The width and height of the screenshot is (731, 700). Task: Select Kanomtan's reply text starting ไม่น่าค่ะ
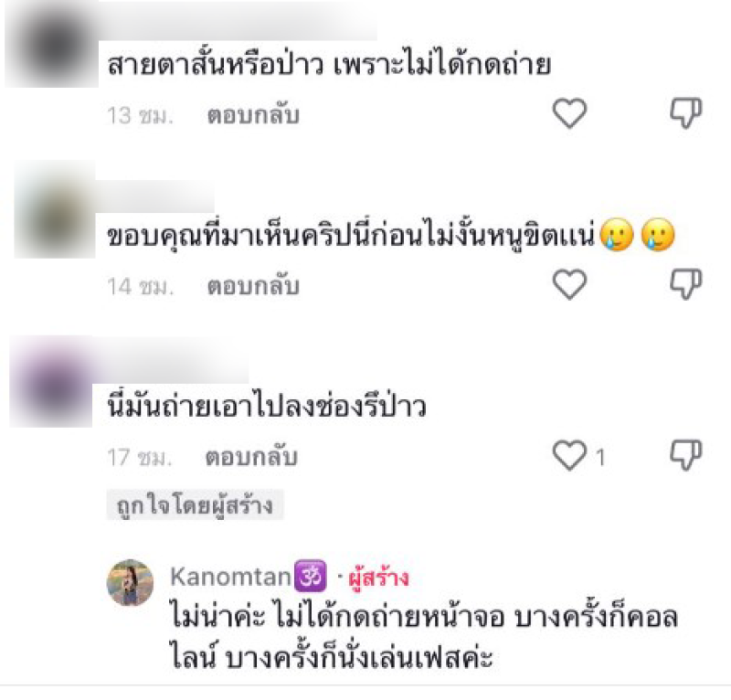click(x=424, y=637)
